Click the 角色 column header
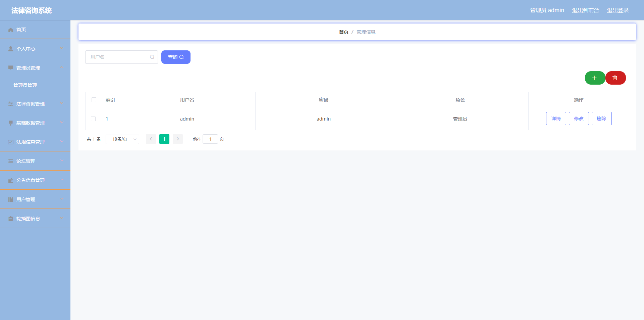Image resolution: width=644 pixels, height=320 pixels. [x=460, y=100]
